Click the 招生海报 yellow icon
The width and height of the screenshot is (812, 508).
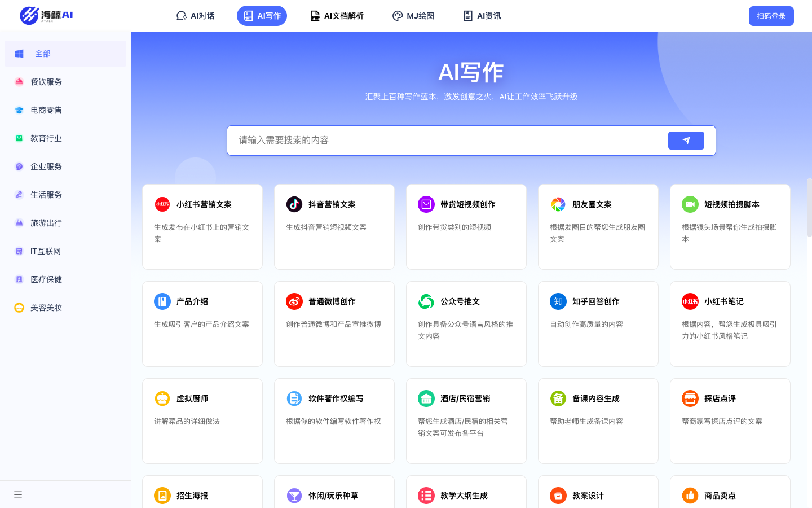[162, 496]
